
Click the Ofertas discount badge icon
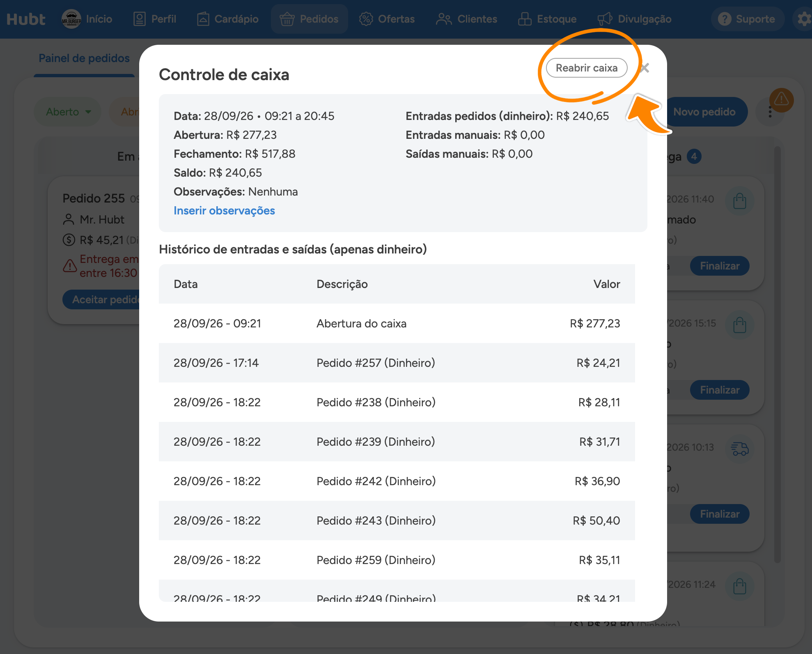(366, 19)
